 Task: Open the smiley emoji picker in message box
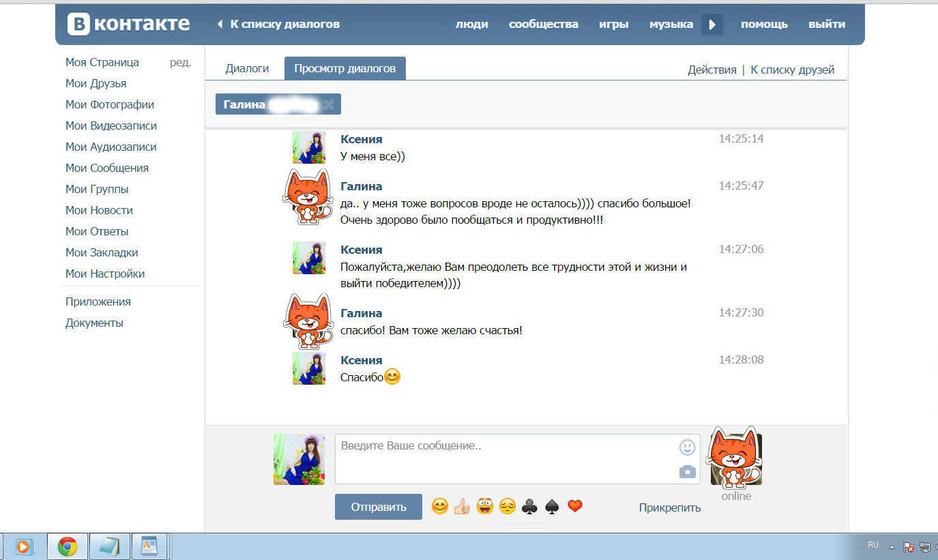(687, 447)
